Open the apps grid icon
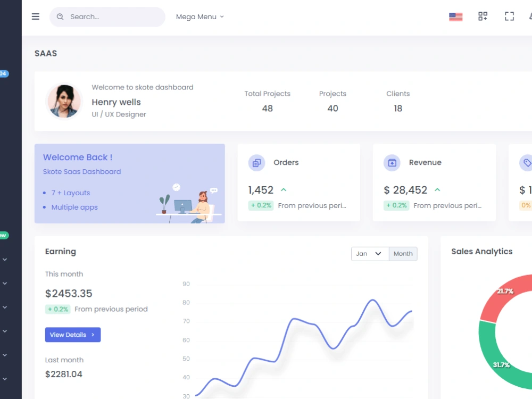Viewport: 532px width, 399px height. coord(483,16)
